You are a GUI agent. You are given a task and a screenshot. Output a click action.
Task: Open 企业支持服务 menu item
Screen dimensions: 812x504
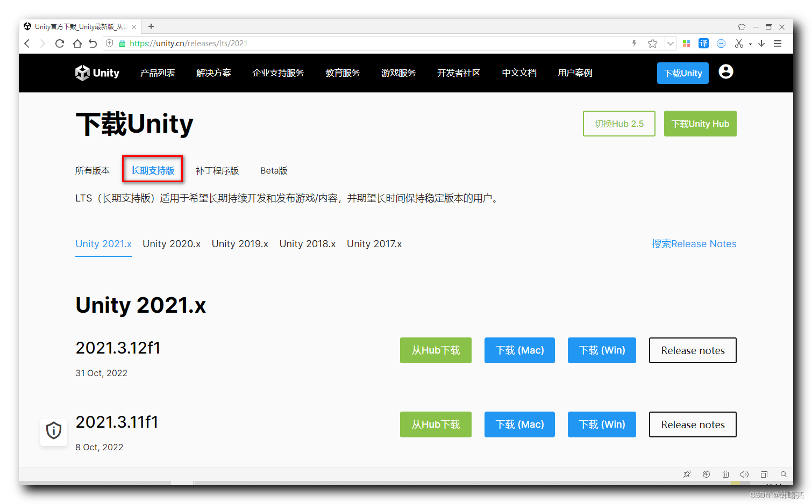pyautogui.click(x=278, y=73)
